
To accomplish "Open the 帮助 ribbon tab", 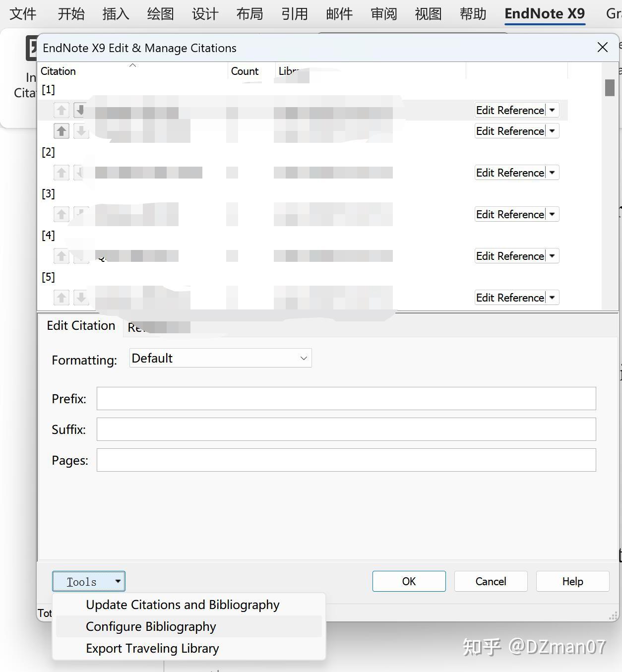I will (x=473, y=13).
